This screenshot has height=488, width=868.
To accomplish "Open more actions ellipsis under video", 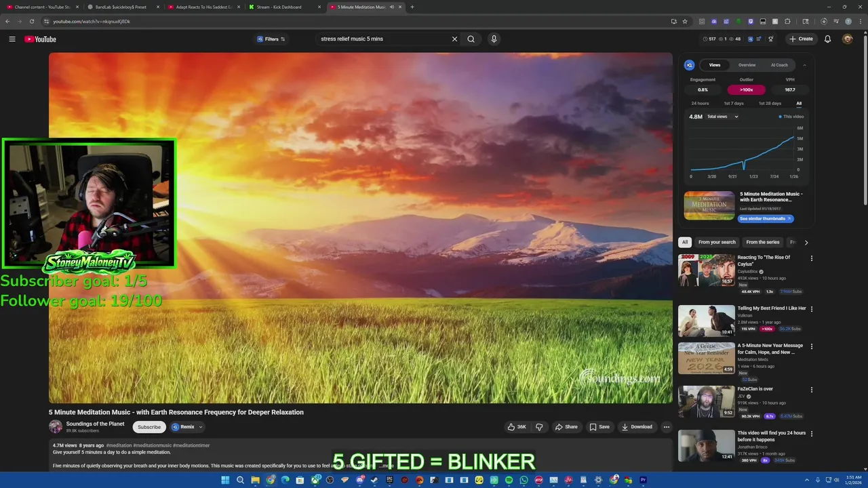I will [666, 427].
